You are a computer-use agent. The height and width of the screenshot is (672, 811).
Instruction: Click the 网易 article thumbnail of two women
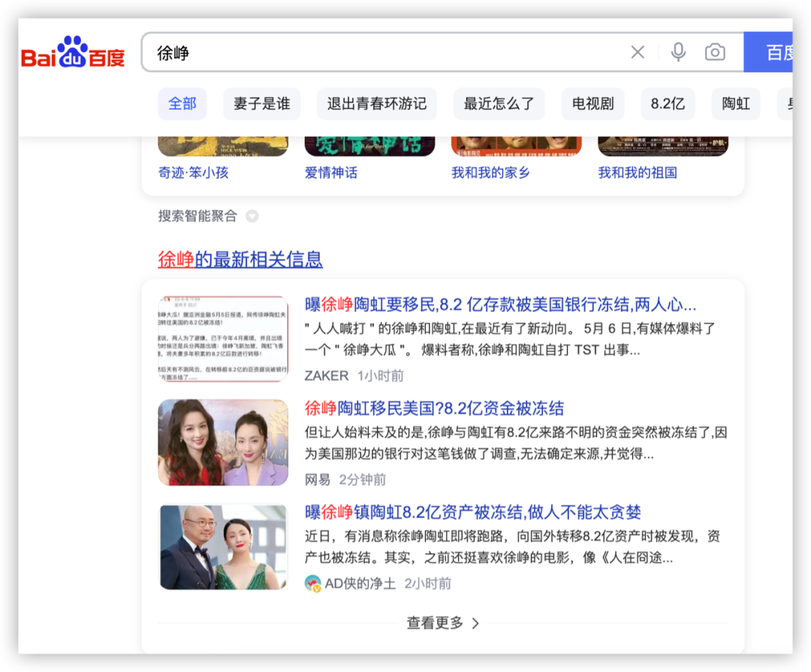click(223, 443)
